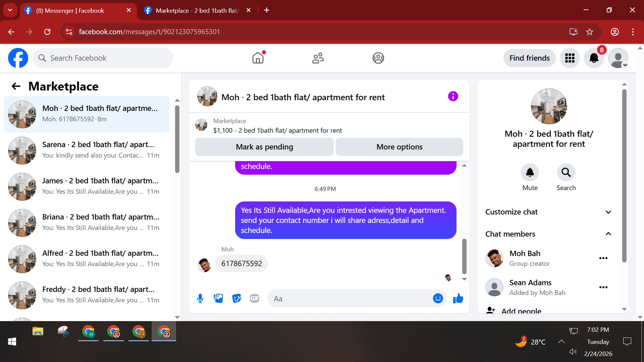
Task: Attach a photo with the image icon
Action: pyautogui.click(x=218, y=298)
